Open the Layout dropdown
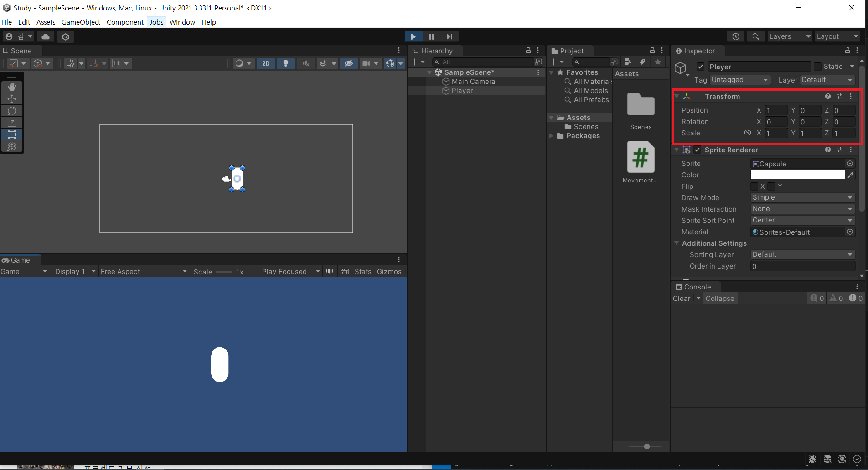 pos(837,36)
